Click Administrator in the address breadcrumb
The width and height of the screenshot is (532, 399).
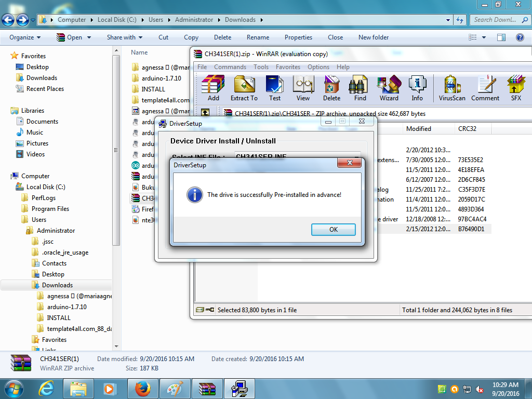coord(194,20)
